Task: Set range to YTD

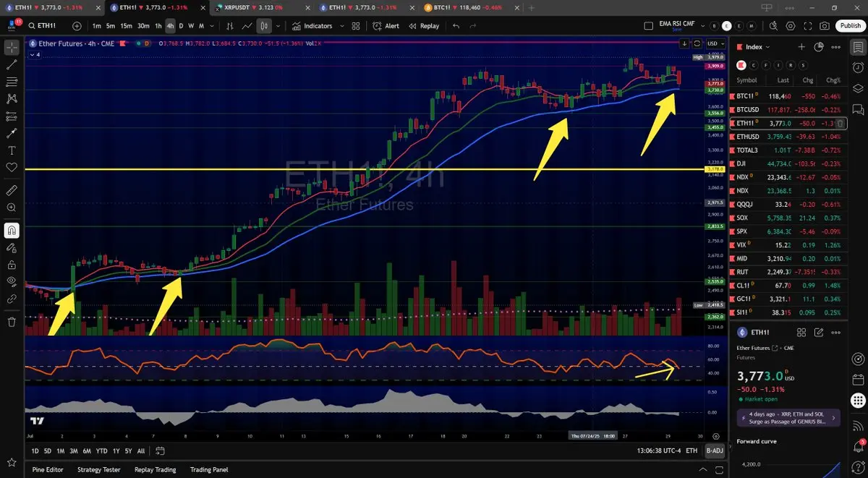Action: coord(101,451)
